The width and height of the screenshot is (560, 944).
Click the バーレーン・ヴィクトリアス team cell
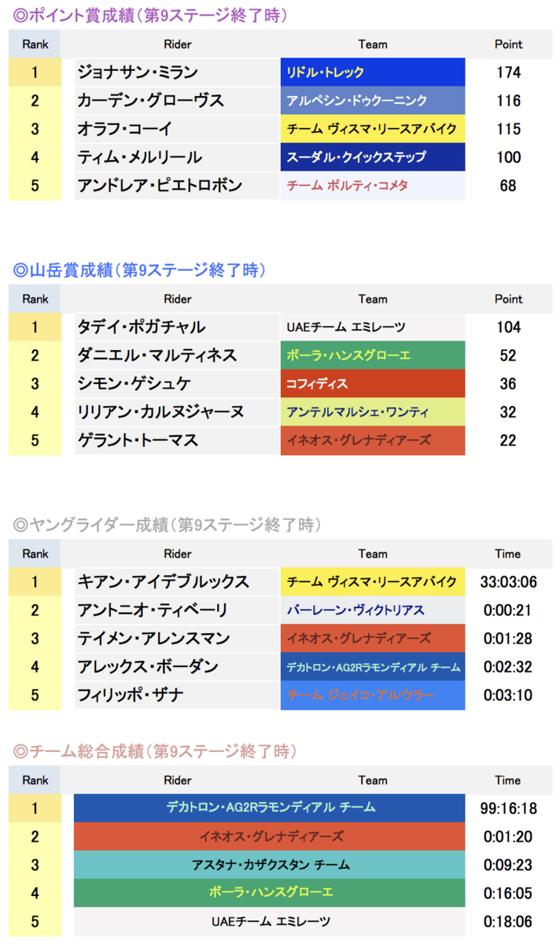click(x=373, y=610)
